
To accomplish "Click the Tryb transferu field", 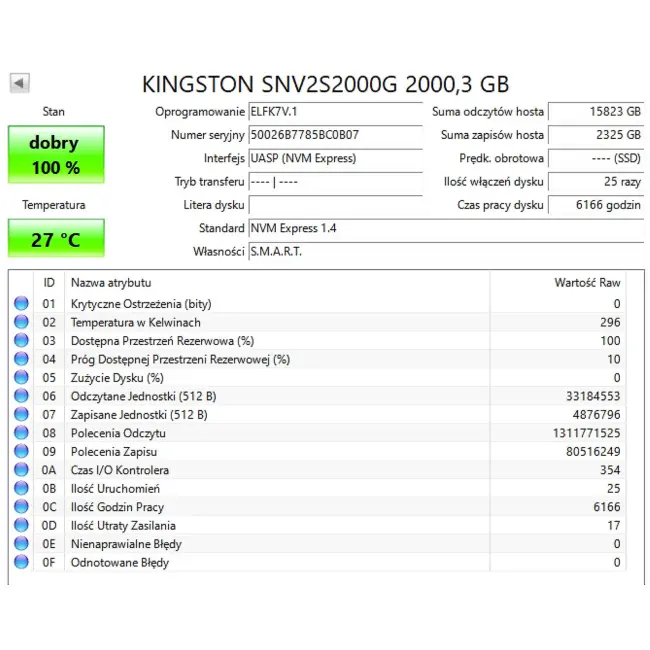I will point(335,182).
